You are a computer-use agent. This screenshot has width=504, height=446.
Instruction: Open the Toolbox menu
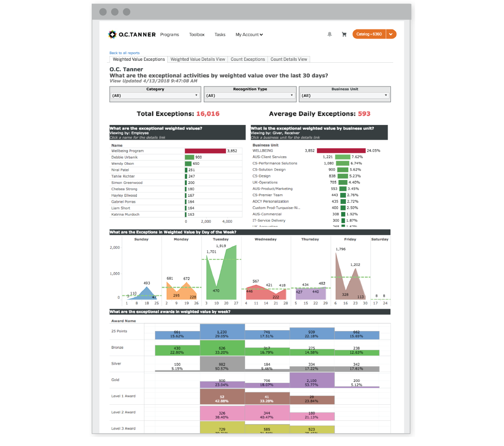tap(197, 35)
